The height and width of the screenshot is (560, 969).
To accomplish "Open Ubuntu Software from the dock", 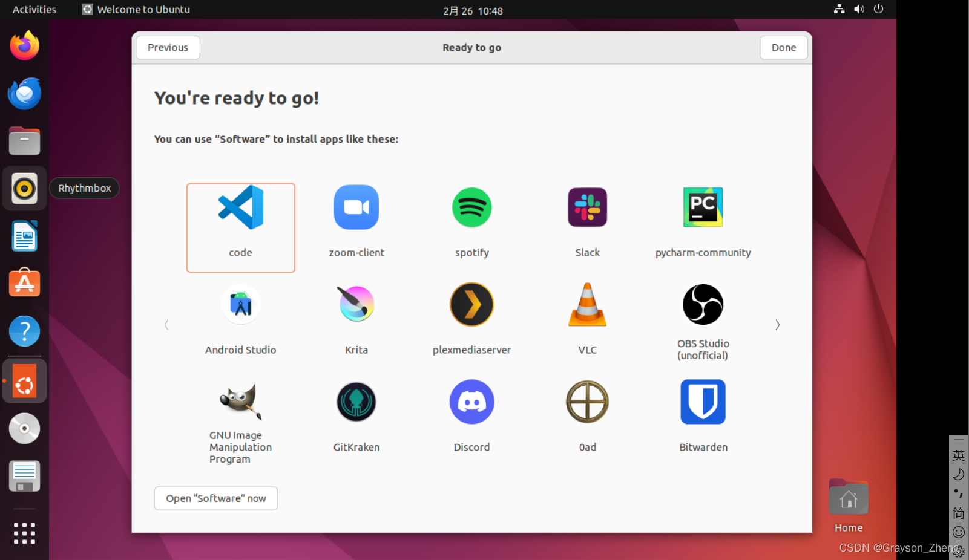I will (x=24, y=284).
